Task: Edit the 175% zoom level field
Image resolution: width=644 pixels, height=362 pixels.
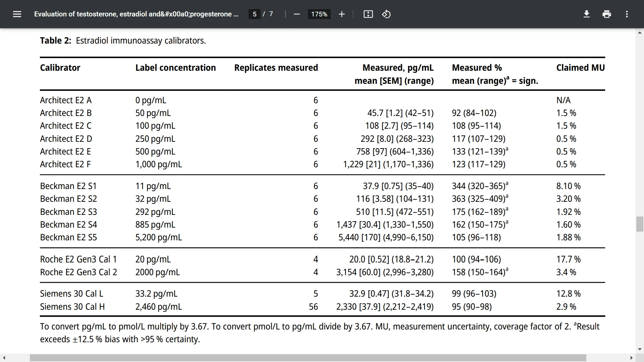Action: click(x=319, y=14)
